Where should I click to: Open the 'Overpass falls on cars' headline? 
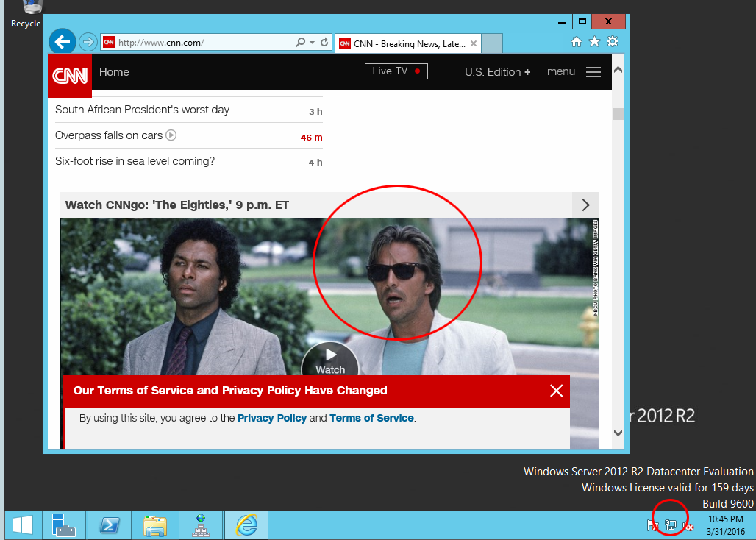pos(109,135)
